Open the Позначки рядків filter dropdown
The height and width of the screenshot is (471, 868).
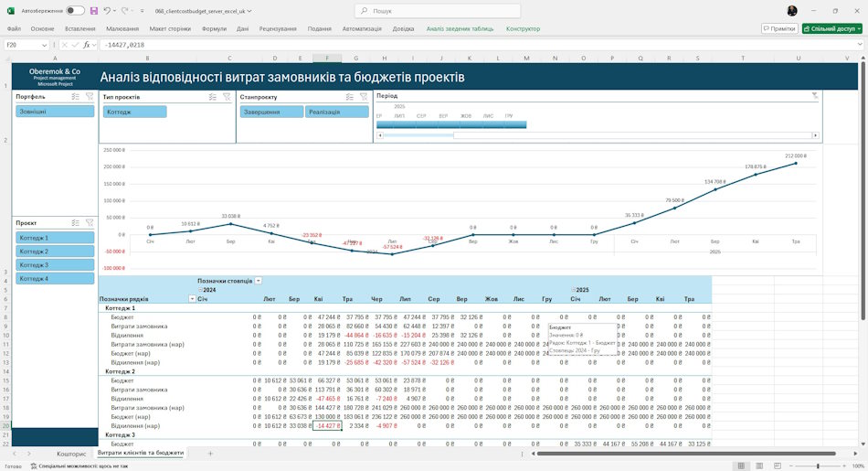click(192, 299)
